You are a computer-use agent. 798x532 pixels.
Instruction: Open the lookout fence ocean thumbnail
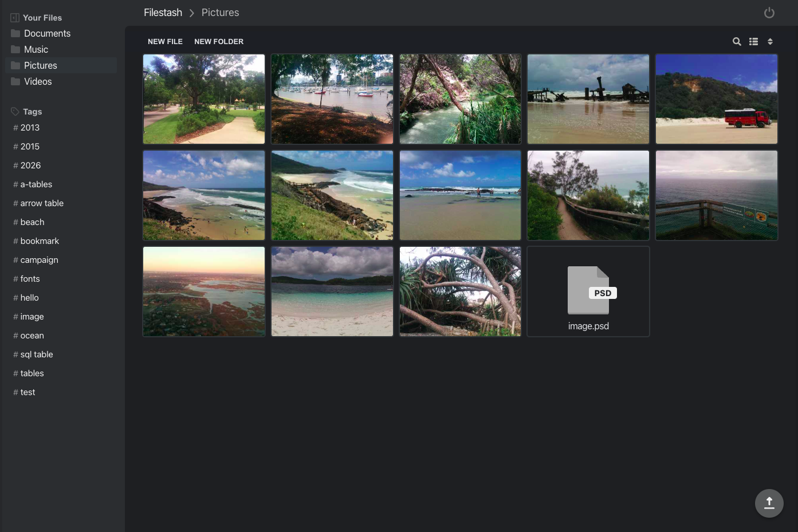coord(717,195)
